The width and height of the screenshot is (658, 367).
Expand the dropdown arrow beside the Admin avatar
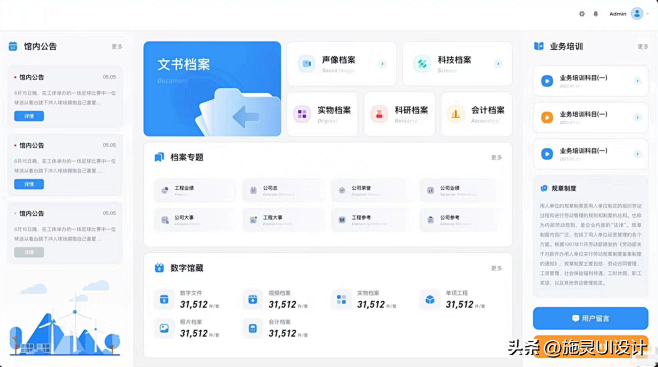(648, 14)
